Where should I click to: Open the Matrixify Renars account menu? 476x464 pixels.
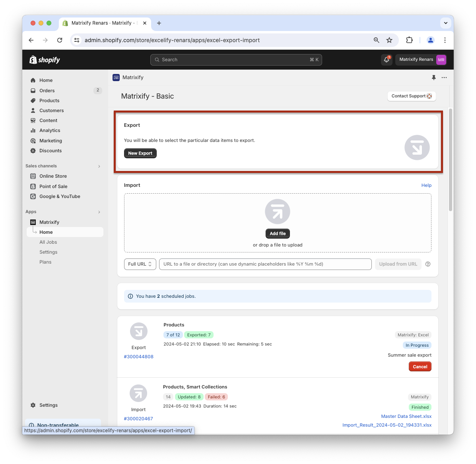pyautogui.click(x=422, y=60)
